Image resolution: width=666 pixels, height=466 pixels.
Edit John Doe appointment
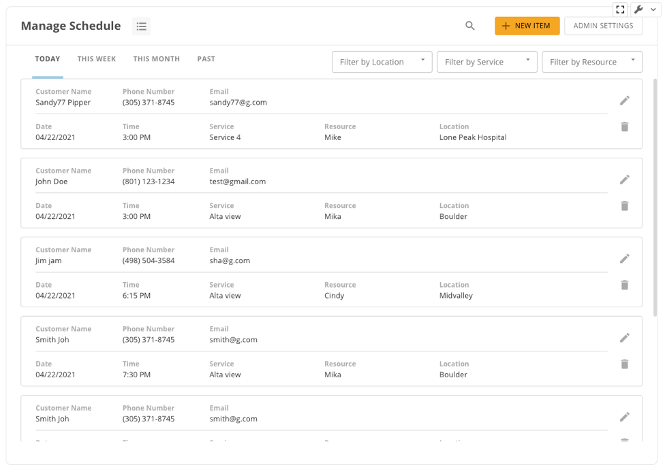click(x=624, y=180)
